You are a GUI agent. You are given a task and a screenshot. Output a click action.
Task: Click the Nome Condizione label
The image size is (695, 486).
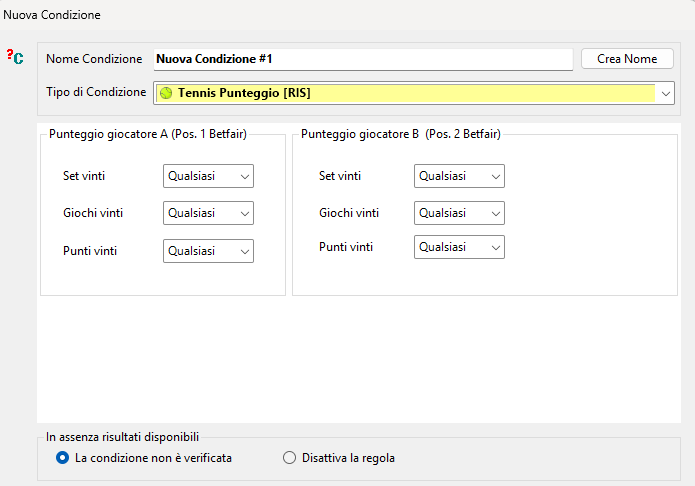pos(94,59)
